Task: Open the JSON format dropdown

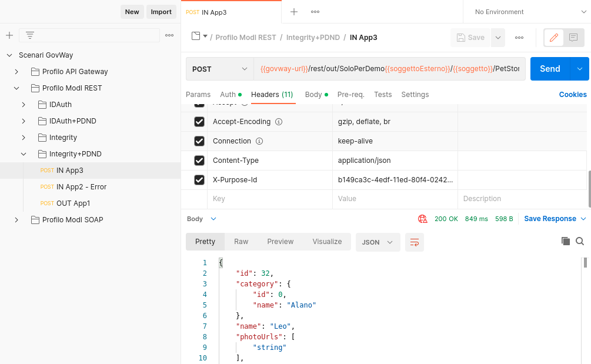Action: [378, 242]
